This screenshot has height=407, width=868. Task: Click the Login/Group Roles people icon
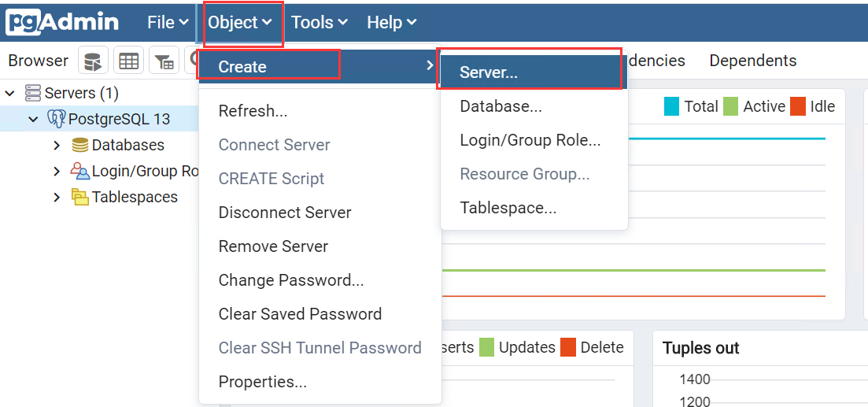point(80,171)
